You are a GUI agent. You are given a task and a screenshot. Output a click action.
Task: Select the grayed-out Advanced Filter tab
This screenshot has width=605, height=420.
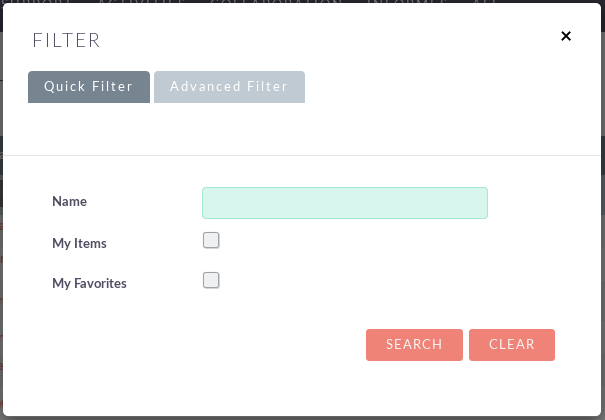coord(229,87)
